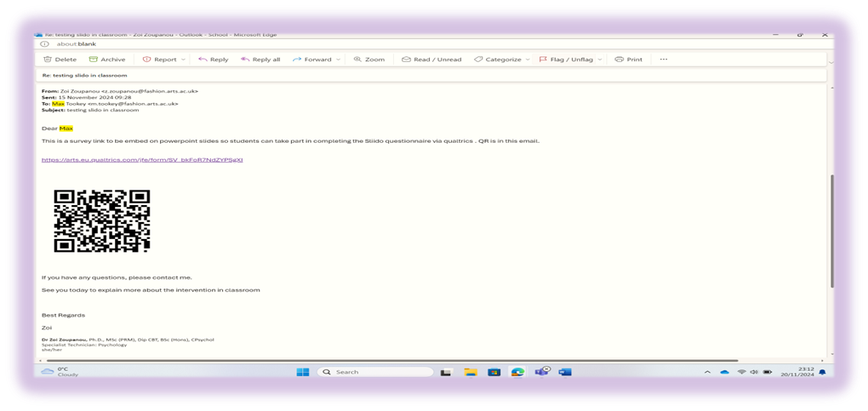Toggle Read / Unread status
Screen dimensions: 868x411
coord(431,60)
